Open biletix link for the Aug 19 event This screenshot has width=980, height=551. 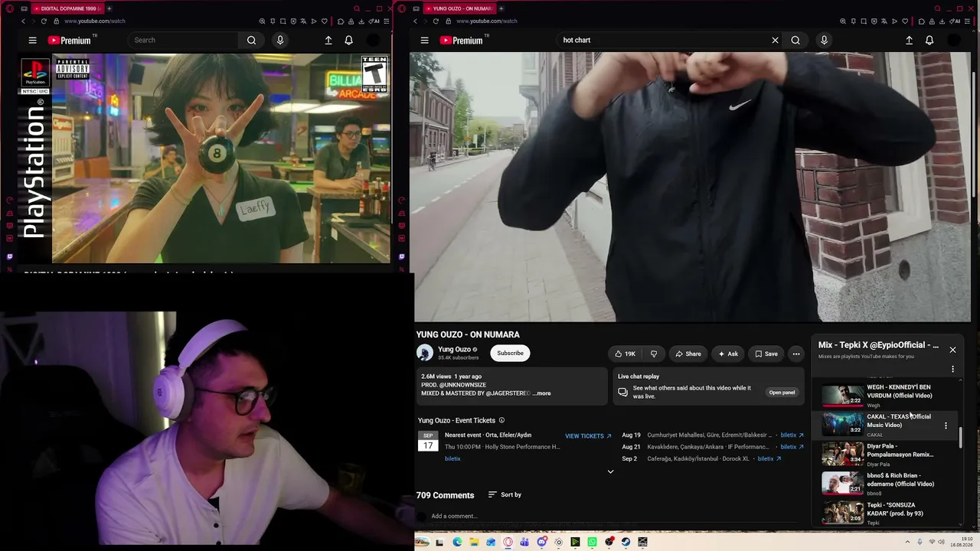pos(792,435)
